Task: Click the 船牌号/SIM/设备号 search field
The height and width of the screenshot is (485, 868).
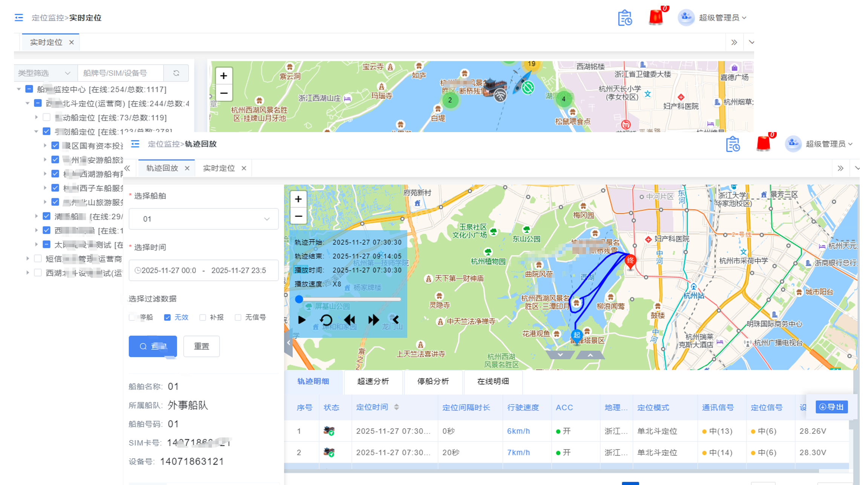Action: pyautogui.click(x=121, y=73)
